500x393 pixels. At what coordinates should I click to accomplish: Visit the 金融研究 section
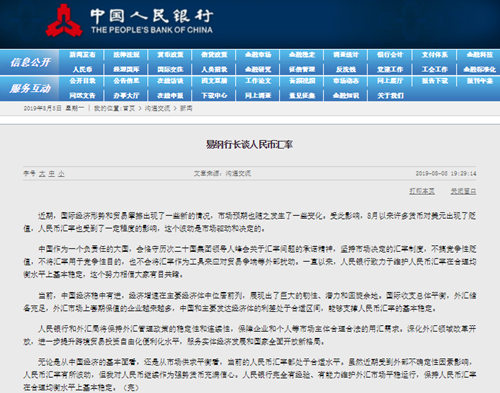tap(258, 69)
